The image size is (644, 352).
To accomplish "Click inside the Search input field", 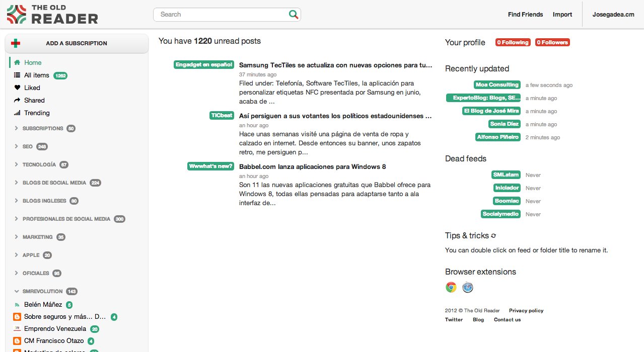I will point(217,15).
